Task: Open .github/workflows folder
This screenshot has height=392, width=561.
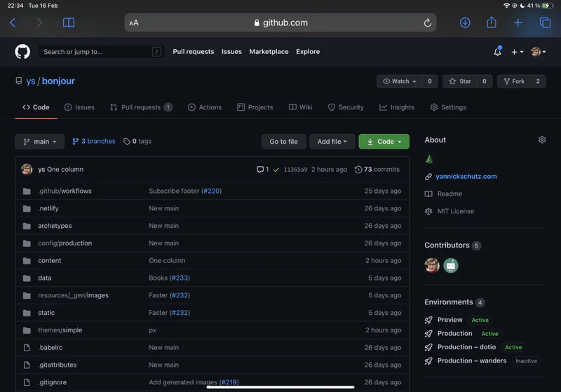Action: 65,191
